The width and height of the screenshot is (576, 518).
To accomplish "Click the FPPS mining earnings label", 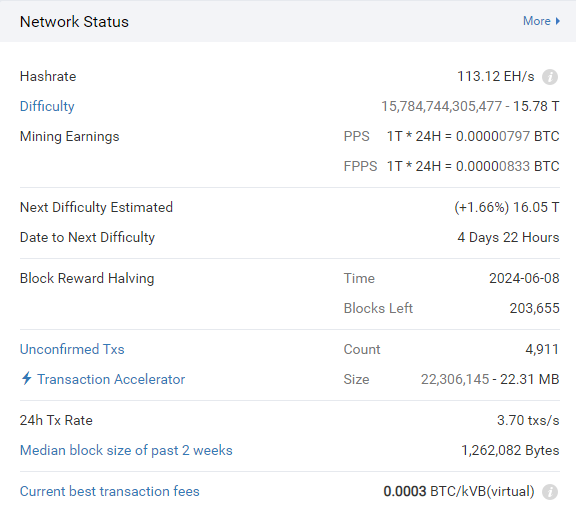I will (360, 166).
